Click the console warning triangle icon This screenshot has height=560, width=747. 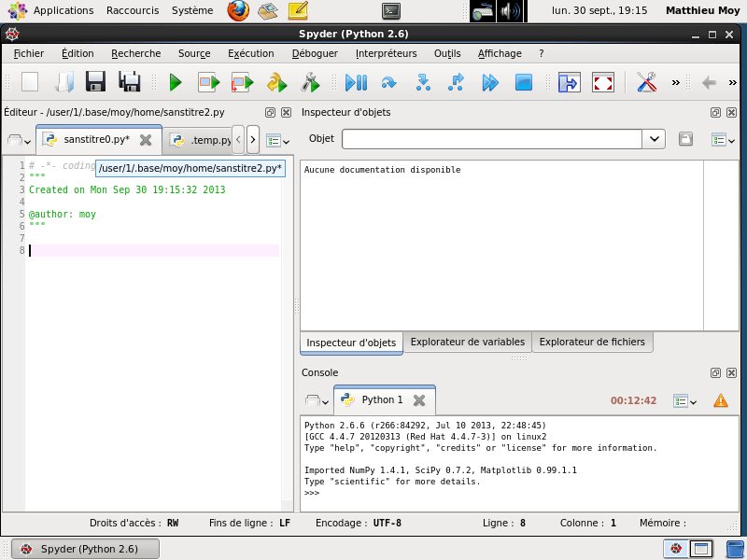[x=720, y=400]
